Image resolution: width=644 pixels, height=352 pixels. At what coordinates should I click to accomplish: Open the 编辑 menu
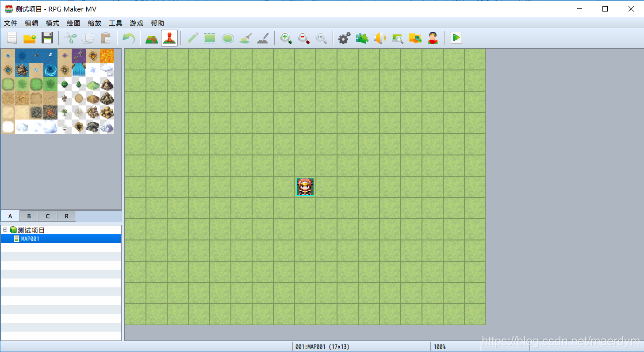(31, 23)
